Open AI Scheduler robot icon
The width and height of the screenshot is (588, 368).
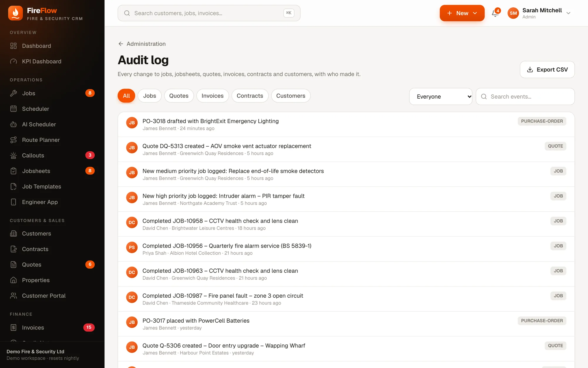tap(14, 125)
